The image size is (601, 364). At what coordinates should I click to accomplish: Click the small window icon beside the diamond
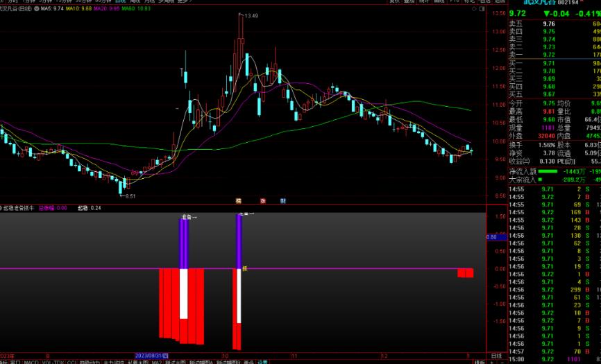482,8
